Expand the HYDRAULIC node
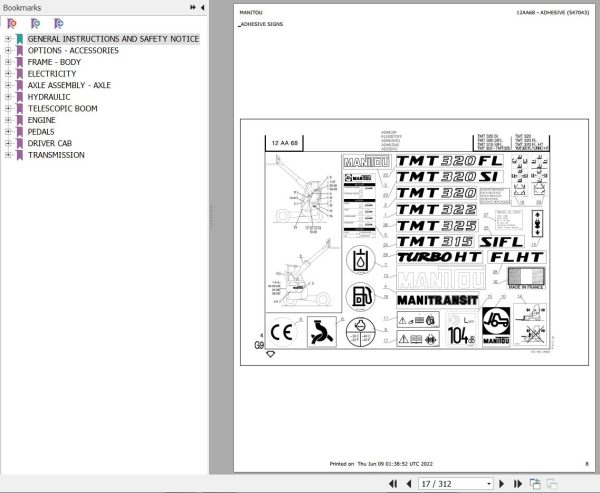Screen dimensions: 600x493 click(x=8, y=97)
